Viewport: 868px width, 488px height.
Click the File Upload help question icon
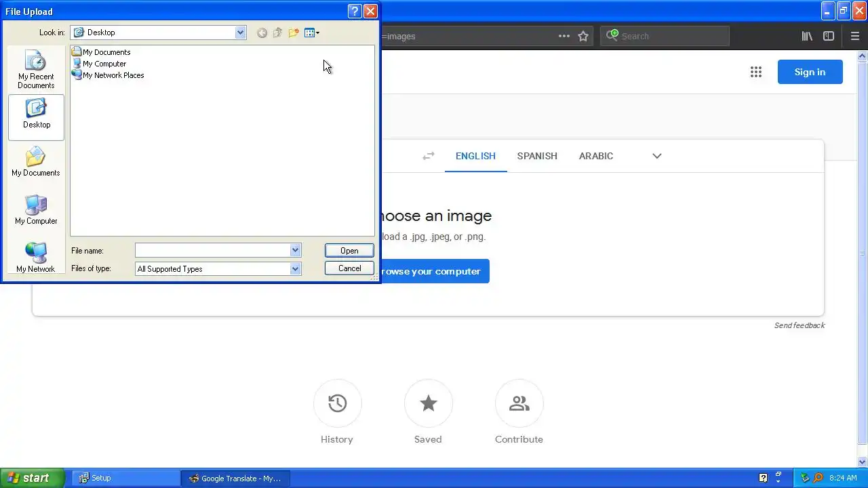[354, 12]
